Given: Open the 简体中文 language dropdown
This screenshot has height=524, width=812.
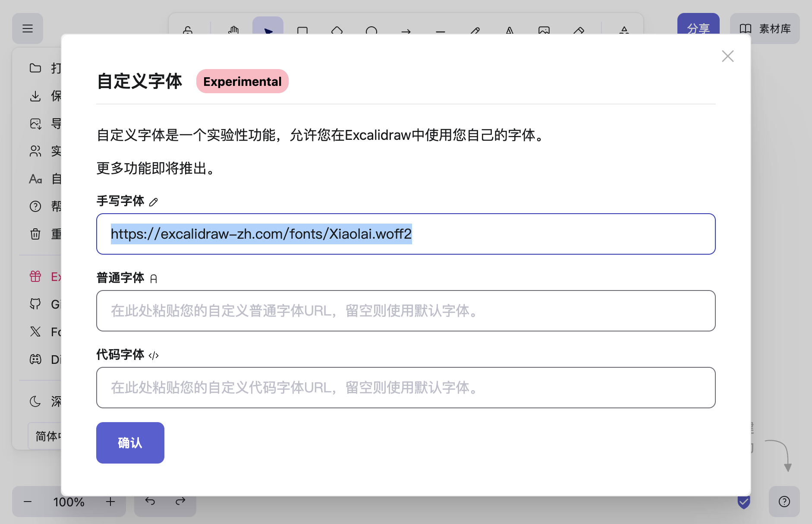Looking at the screenshot, I should click(x=45, y=436).
